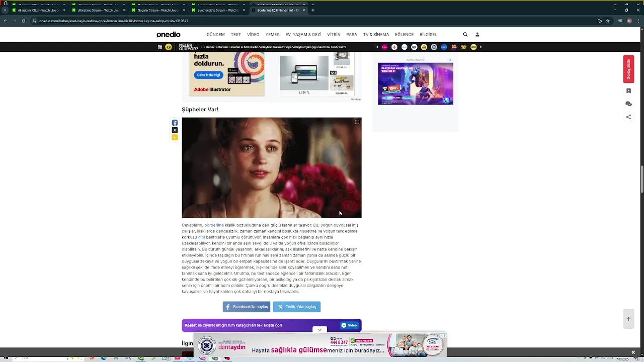Open a new browser tab
Image resolution: width=644 pixels, height=362 pixels.
[313, 10]
